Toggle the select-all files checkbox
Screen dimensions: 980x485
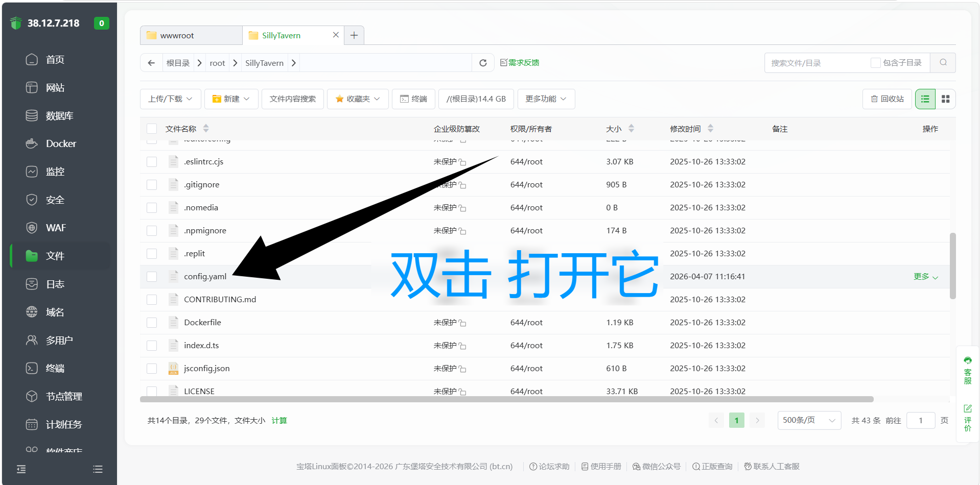coord(152,129)
